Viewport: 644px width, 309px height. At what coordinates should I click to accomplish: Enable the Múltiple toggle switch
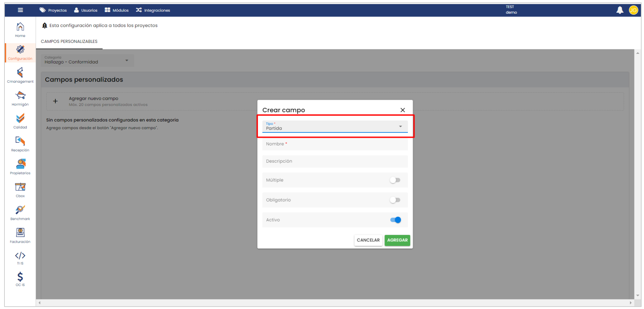(395, 180)
